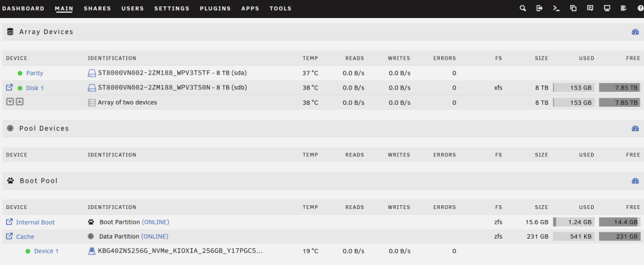
Task: Click the browse icon beside Disk 1
Action: (10, 87)
